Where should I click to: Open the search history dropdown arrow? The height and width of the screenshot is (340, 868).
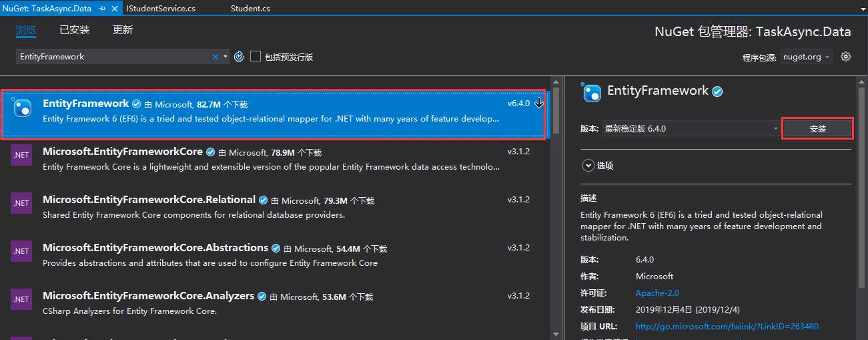tap(226, 57)
